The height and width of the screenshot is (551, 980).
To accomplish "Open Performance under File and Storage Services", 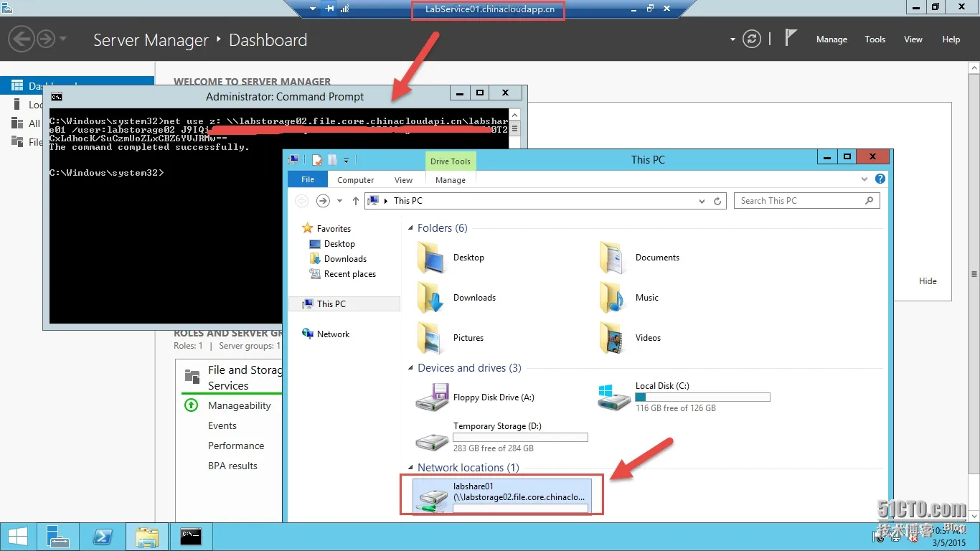I will point(236,446).
